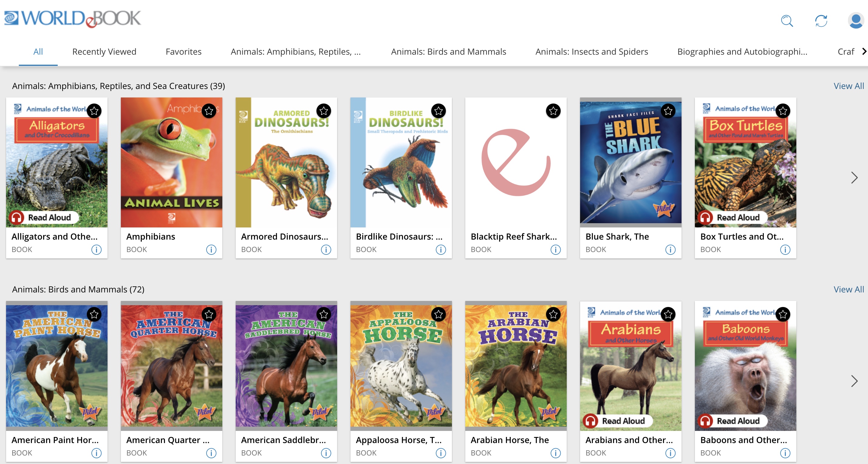The width and height of the screenshot is (868, 464).
Task: Show info for Arabian Horse, The
Action: (556, 453)
